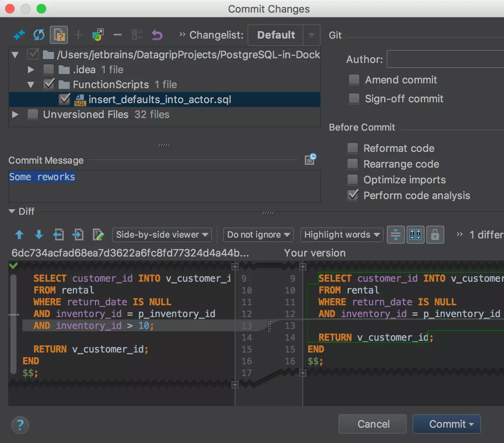Image resolution: width=504 pixels, height=443 pixels.
Task: Jump to next difference arrow
Action: 39,235
